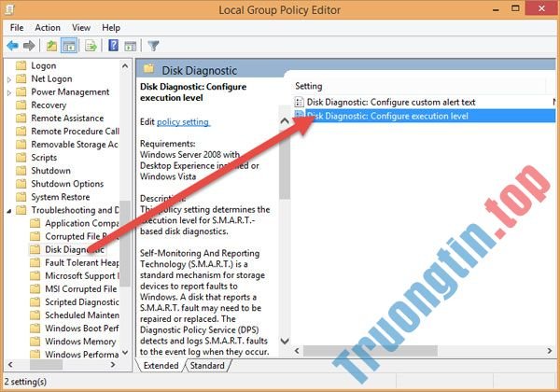Screen dimensions: 560x392
Task: Select the System Restore folder
Action: coord(60,197)
